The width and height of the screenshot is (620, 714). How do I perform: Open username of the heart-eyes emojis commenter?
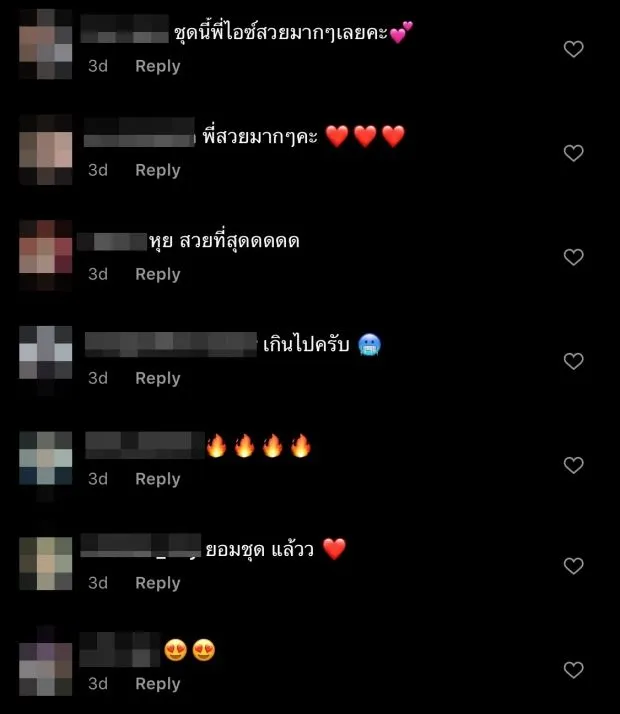[x=120, y=650]
